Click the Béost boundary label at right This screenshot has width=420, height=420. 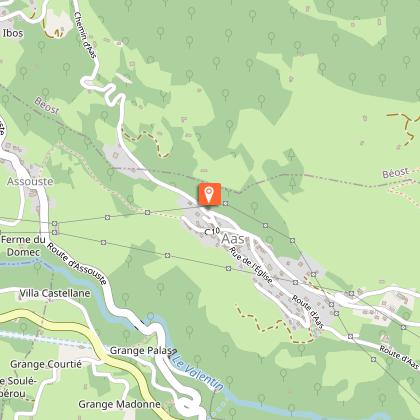pos(396,173)
